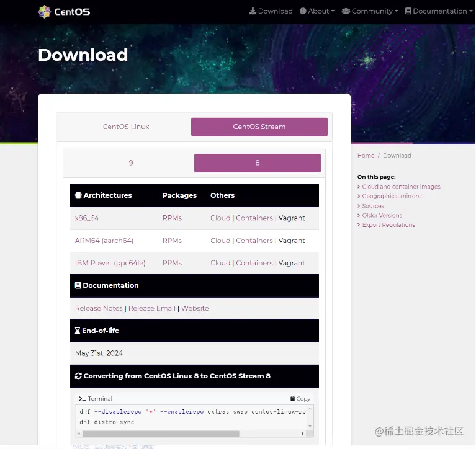The height and width of the screenshot is (449, 476).
Task: Click the Download breadcrumb text
Action: 397,156
